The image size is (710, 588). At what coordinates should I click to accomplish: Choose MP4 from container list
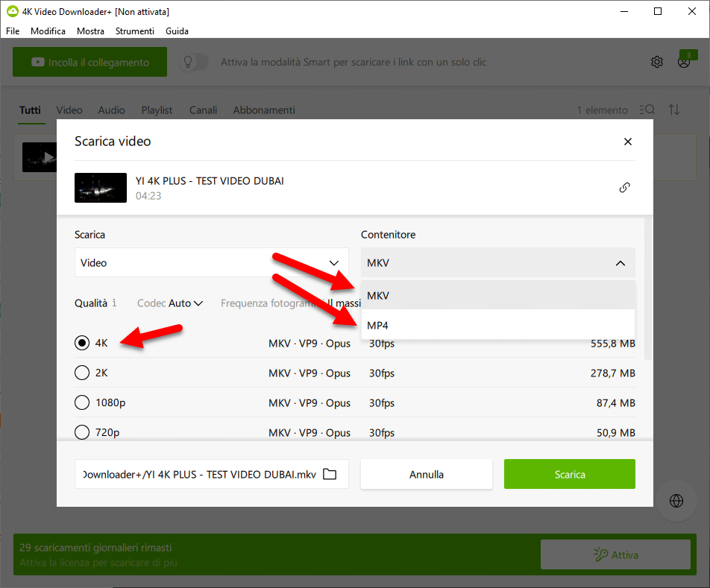pyautogui.click(x=498, y=325)
